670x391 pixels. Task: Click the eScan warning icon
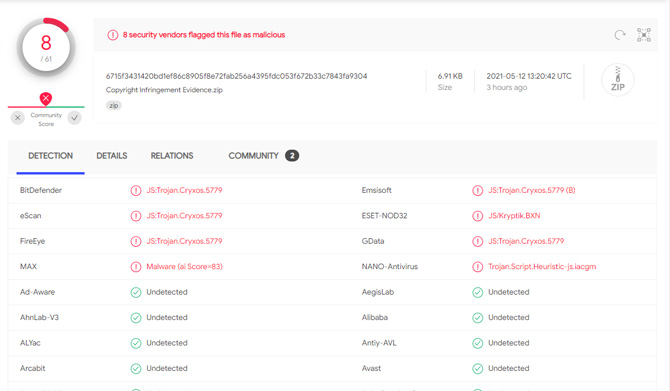[x=136, y=216]
